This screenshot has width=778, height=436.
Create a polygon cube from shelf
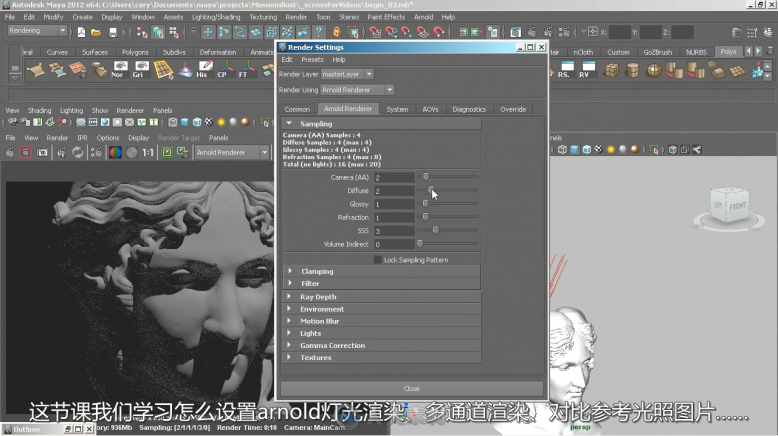(x=612, y=70)
